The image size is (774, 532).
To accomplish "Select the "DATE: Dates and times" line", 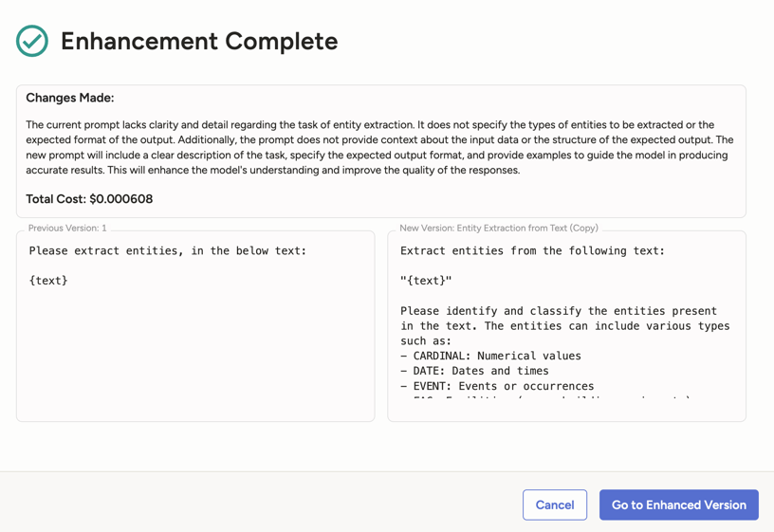I will click(474, 372).
